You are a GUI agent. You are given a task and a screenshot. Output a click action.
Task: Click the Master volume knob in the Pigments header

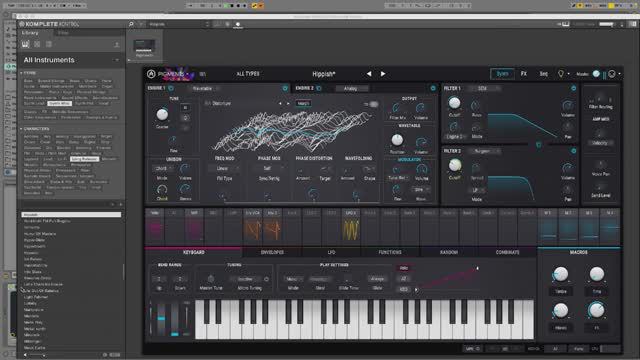[596, 74]
